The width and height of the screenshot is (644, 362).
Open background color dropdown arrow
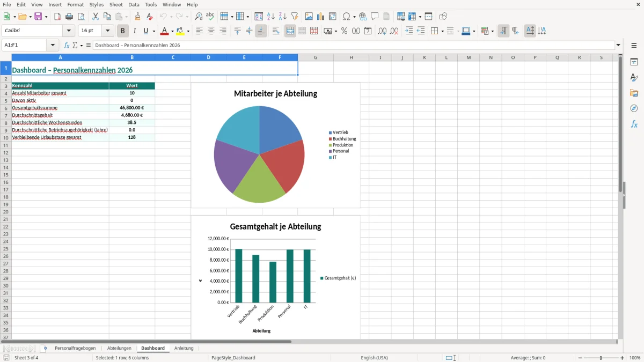pos(188,31)
